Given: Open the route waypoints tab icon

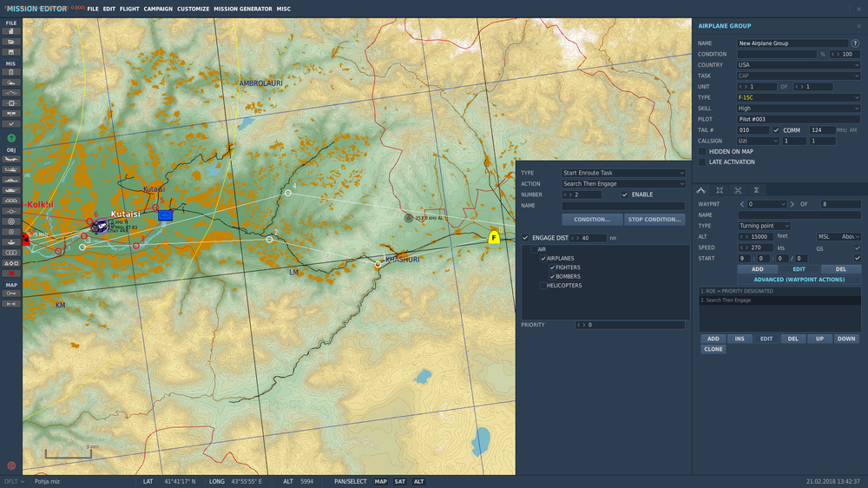Looking at the screenshot, I should pyautogui.click(x=701, y=189).
